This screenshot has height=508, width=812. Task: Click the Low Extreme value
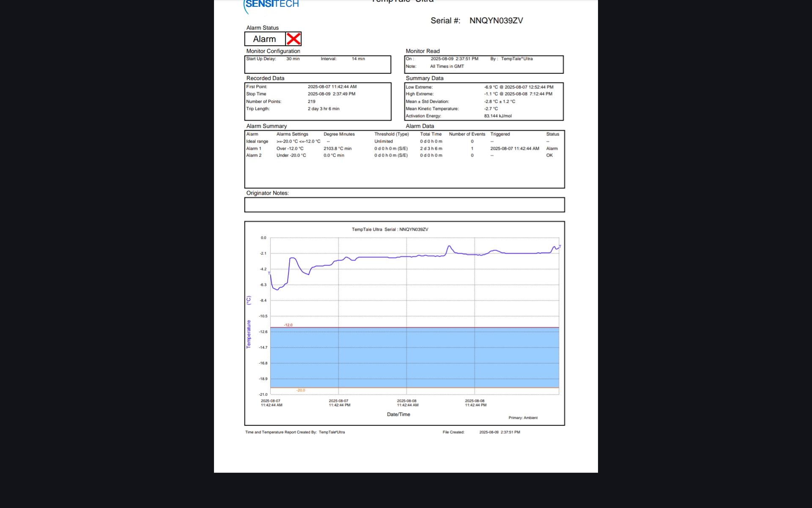pos(518,87)
